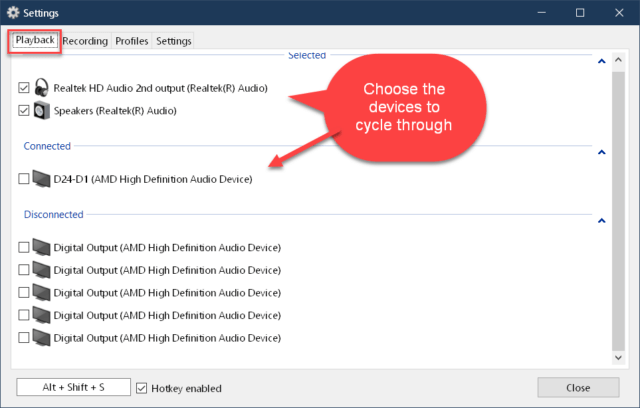Screen dimensions: 640x408
Task: Uncheck the Speakers (Realtek) device checkbox
Action: pyautogui.click(x=25, y=111)
